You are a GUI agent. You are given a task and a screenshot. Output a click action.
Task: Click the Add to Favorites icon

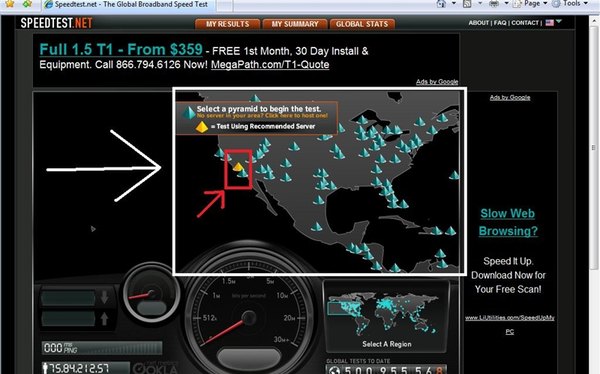(27, 4)
